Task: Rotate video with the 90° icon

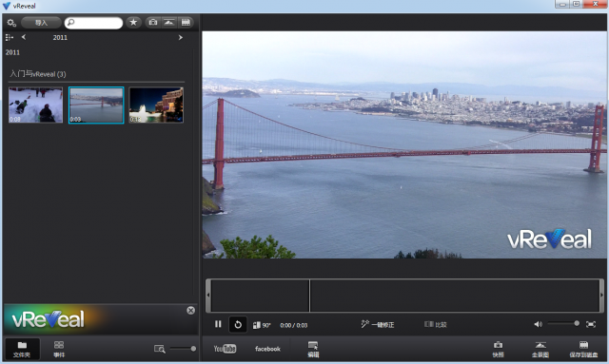Action: pos(262,325)
